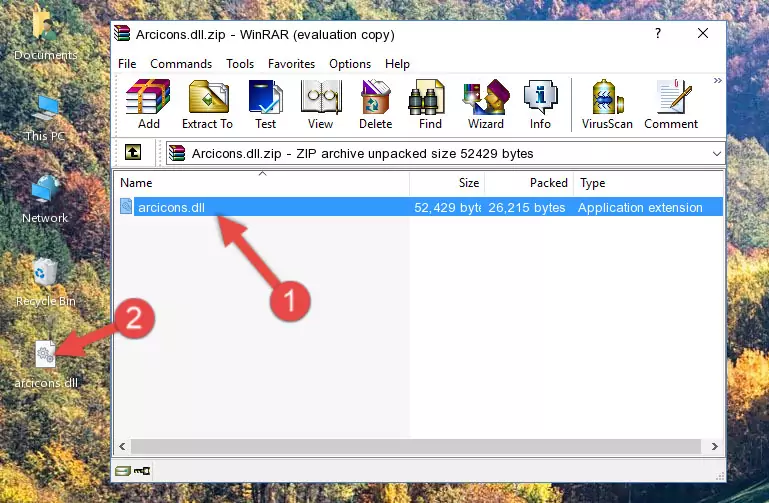
Task: Click the Application extension type cell
Action: (x=640, y=207)
